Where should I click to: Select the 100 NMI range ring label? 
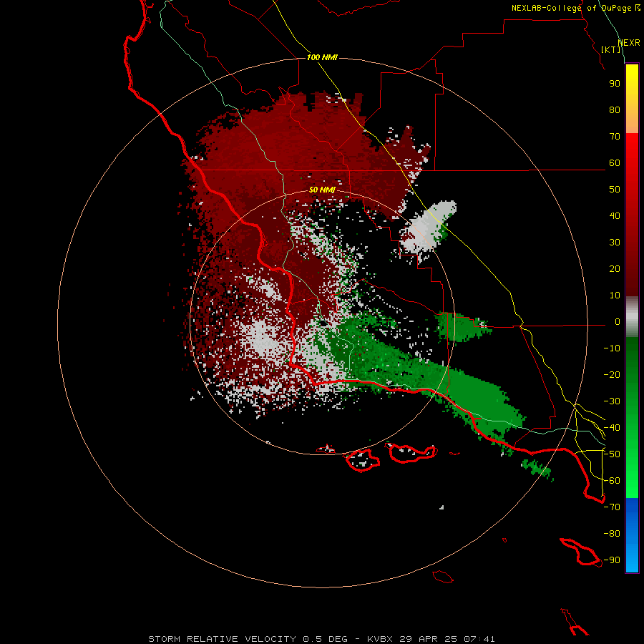click(x=322, y=57)
